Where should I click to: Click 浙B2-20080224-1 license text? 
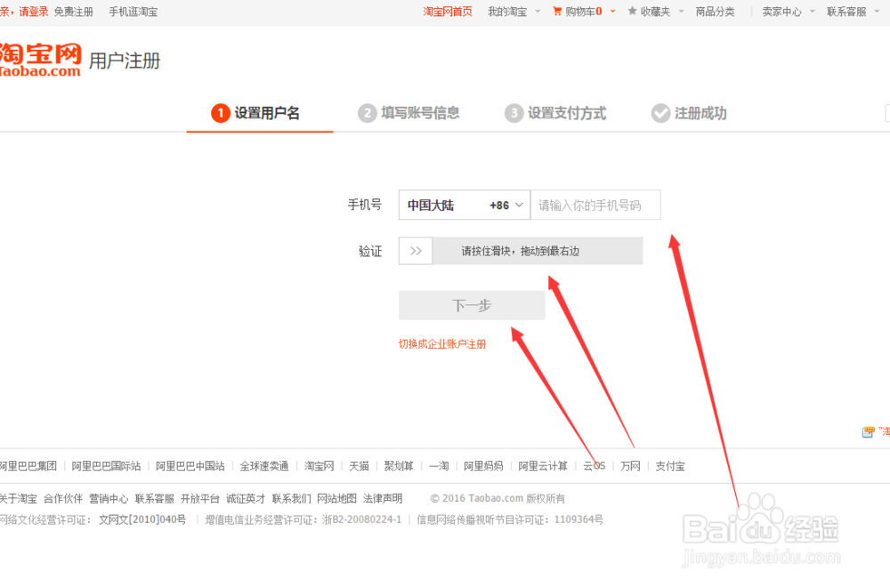(362, 520)
